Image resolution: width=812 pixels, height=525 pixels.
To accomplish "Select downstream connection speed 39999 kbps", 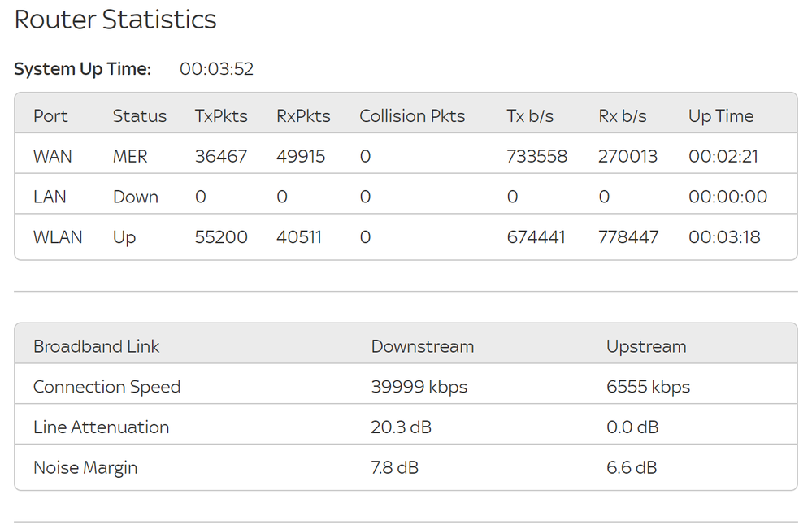I will pos(419,387).
